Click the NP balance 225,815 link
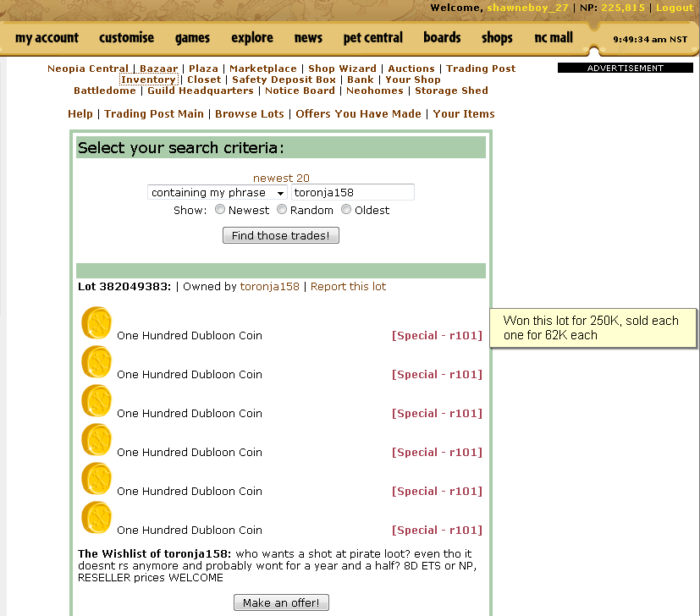 point(623,8)
